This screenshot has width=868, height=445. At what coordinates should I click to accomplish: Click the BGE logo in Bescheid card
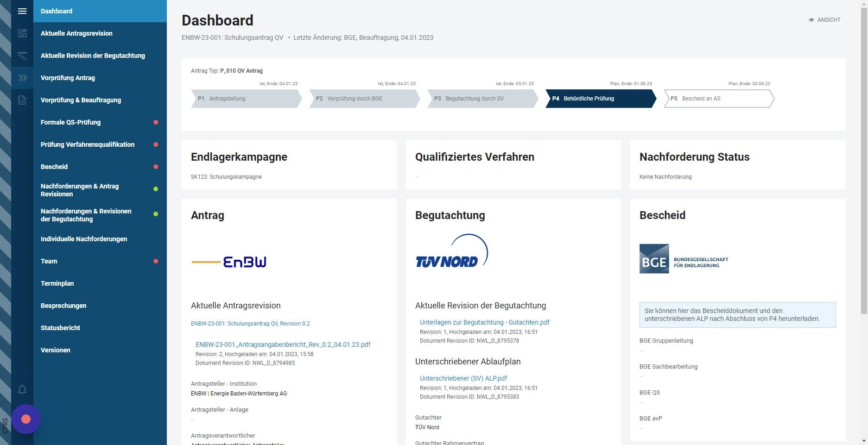(684, 259)
